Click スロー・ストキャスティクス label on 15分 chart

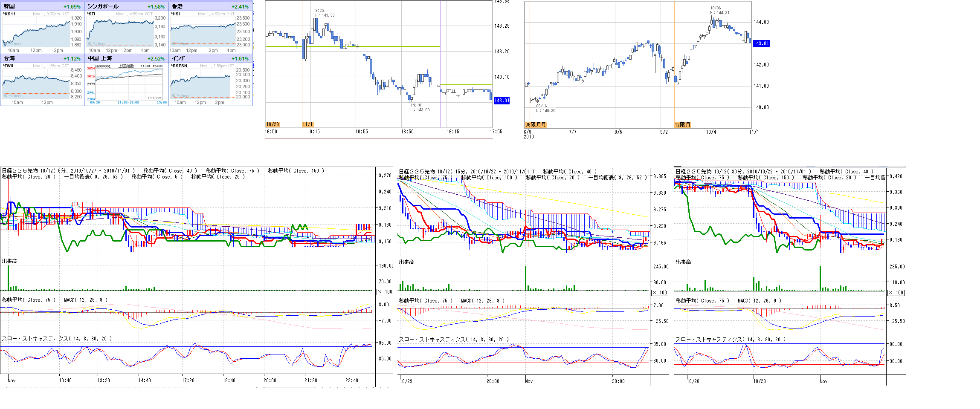453,340
